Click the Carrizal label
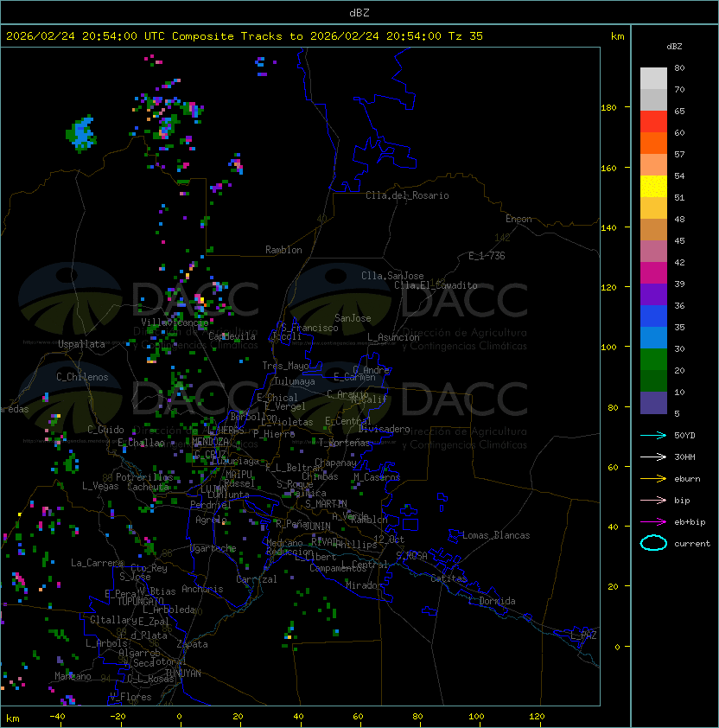The image size is (719, 728). (256, 579)
